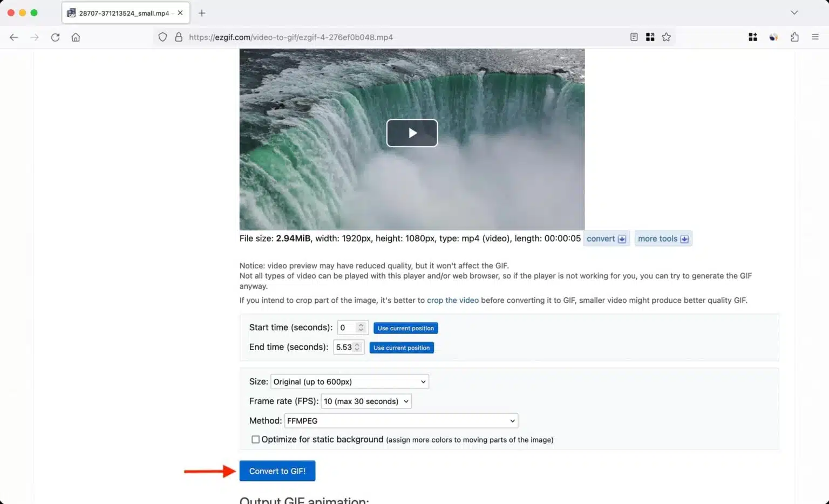This screenshot has height=504, width=829.
Task: Click the shield tracking protection icon
Action: (162, 37)
